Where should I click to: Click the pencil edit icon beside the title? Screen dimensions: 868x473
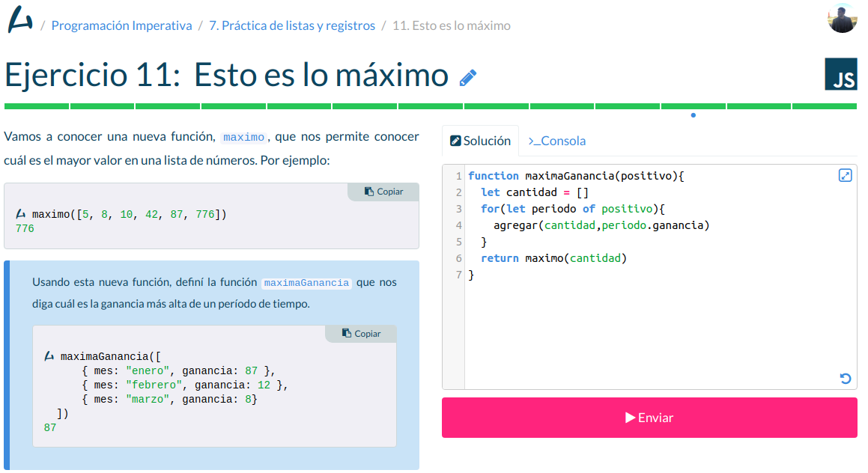point(468,78)
